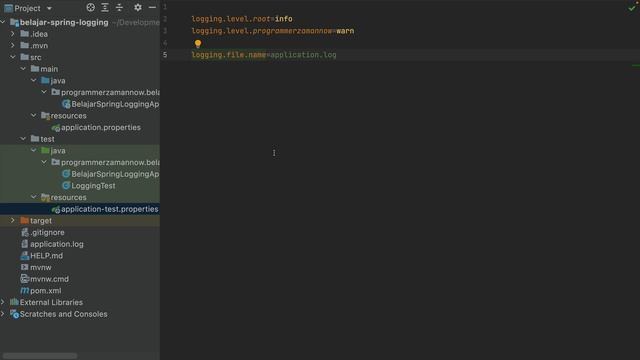This screenshot has height=360, width=640.
Task: Click the Project panel horizontal scrollbar
Action: point(40,356)
